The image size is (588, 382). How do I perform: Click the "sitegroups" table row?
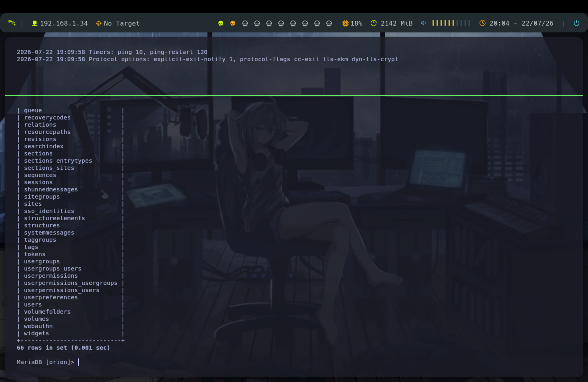71,197
